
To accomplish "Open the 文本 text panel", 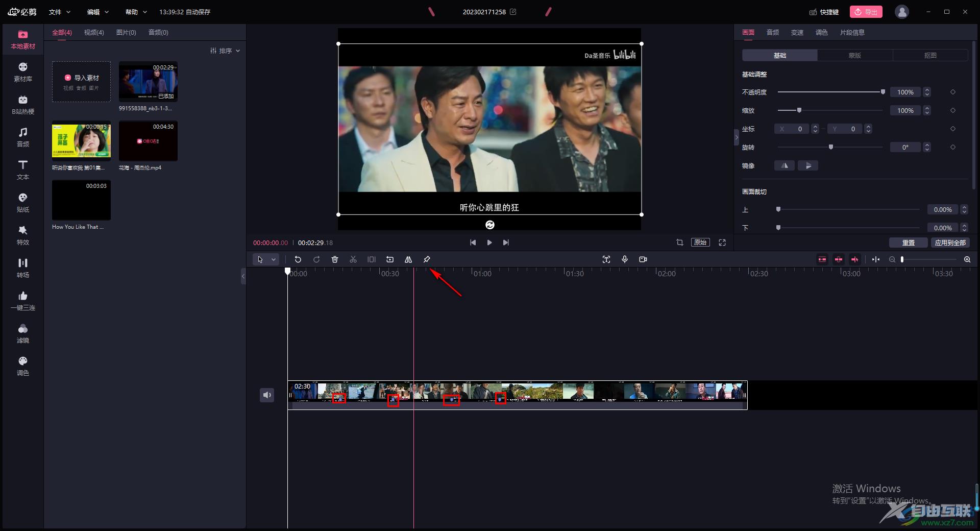I will tap(23, 171).
